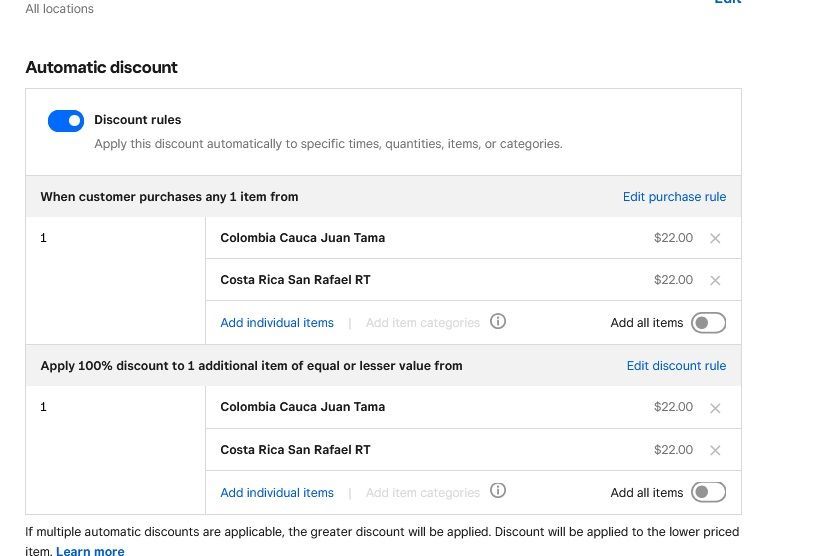Add item categories to discount rule
Screen dimensions: 830x556
click(422, 492)
